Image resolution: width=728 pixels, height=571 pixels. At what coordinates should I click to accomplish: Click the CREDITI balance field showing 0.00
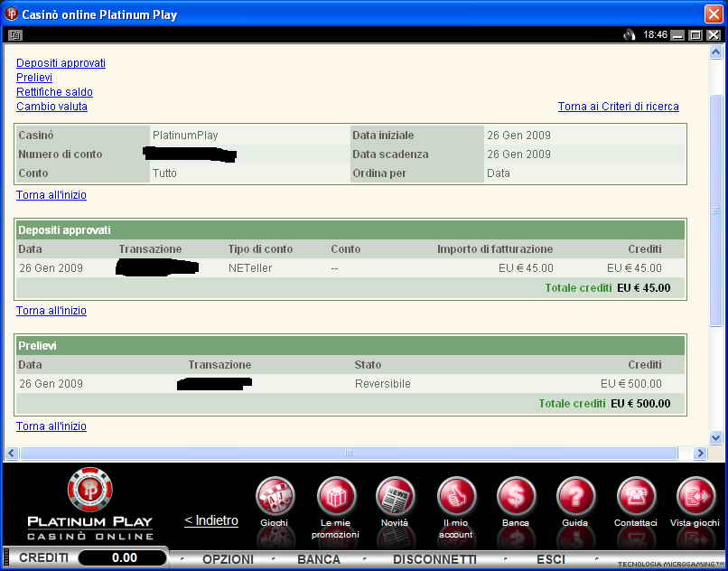click(x=123, y=558)
